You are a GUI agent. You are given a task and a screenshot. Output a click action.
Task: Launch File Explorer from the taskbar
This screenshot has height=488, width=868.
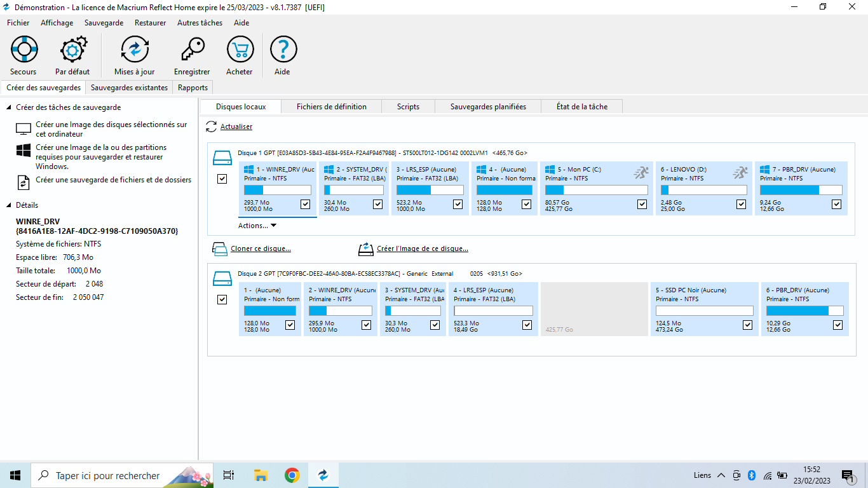[261, 475]
